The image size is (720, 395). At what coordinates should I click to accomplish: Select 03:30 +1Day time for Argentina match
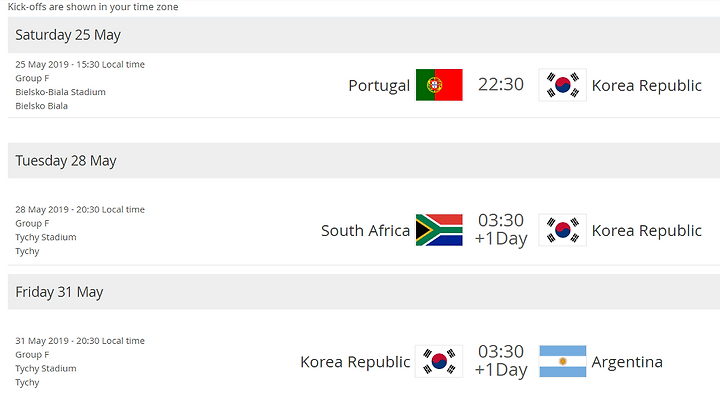[x=501, y=361]
